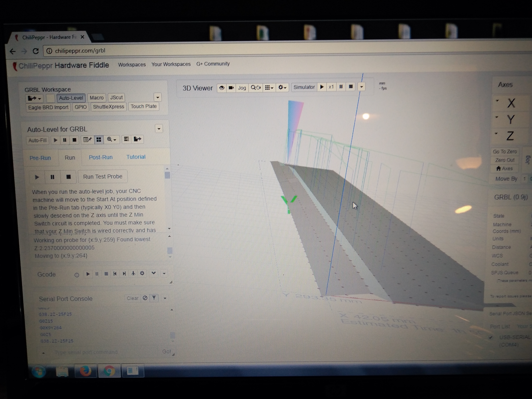The width and height of the screenshot is (532, 399).
Task: Toggle Eagle BRD Import widget
Action: (48, 107)
